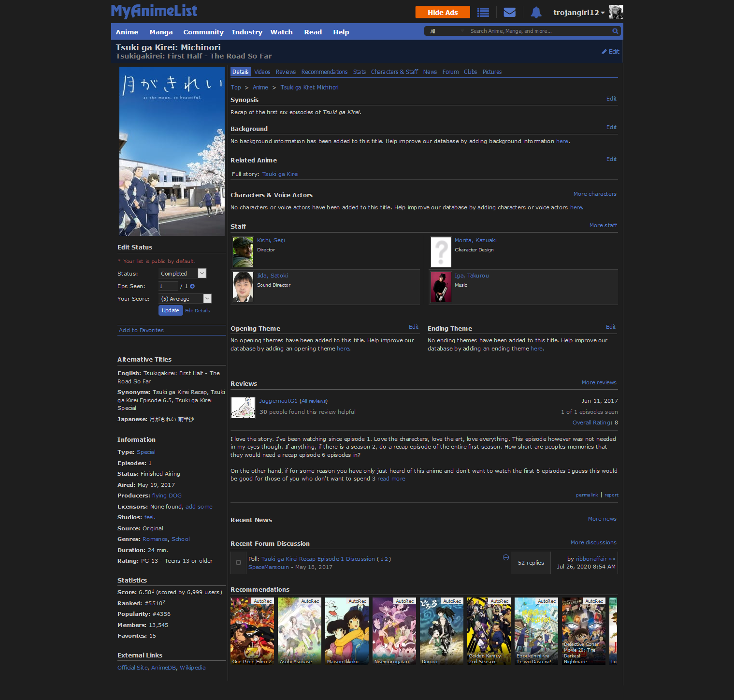
Task: Click the More discussions link
Action: coord(593,542)
